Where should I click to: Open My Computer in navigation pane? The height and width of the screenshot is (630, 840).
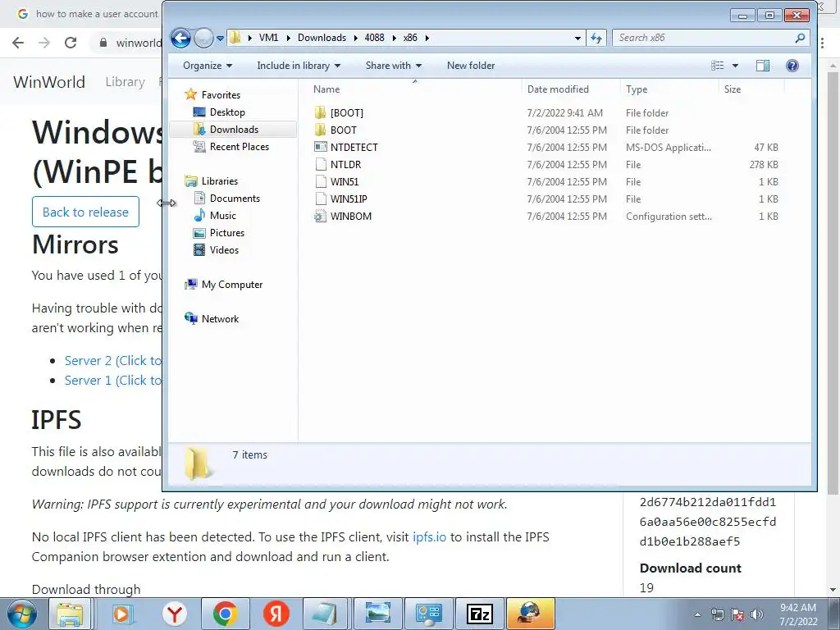point(232,285)
